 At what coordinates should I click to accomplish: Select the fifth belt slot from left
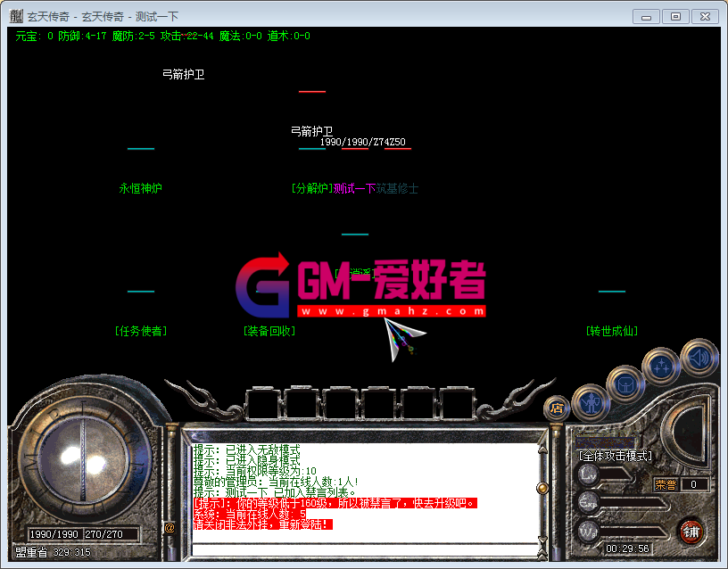[x=418, y=403]
